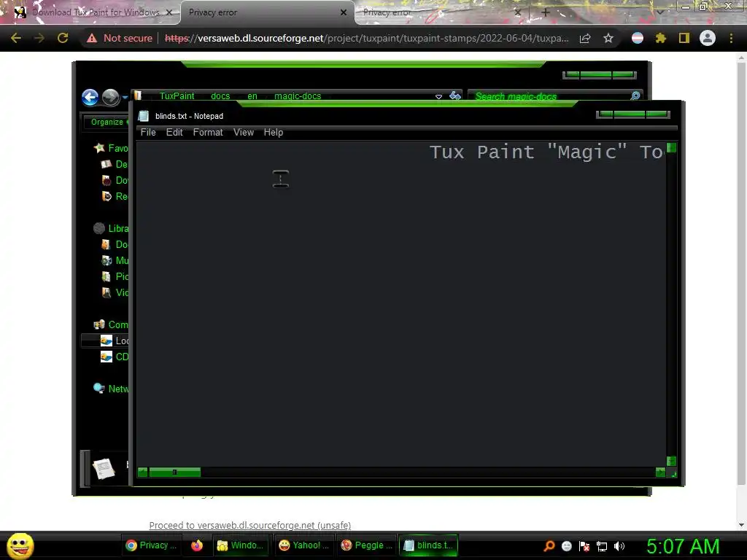This screenshot has width=747, height=560.
Task: Click magic-docs in the Explorer breadcrumb
Action: [298, 96]
